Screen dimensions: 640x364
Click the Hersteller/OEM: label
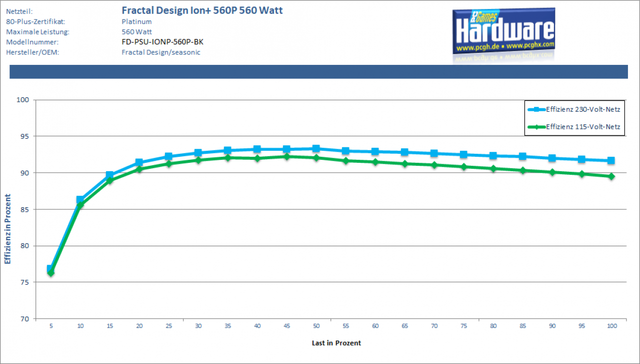click(32, 52)
